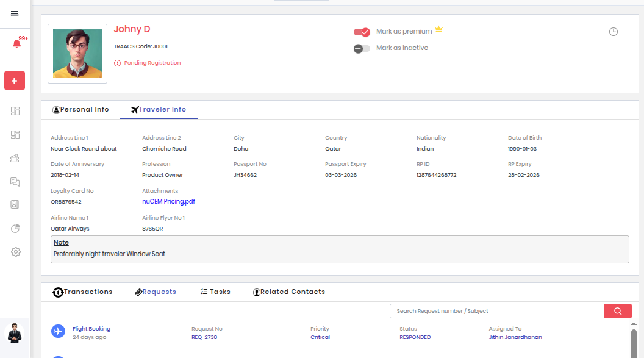This screenshot has height=358, width=644.
Task: Click the red plus add button
Action: tap(15, 81)
